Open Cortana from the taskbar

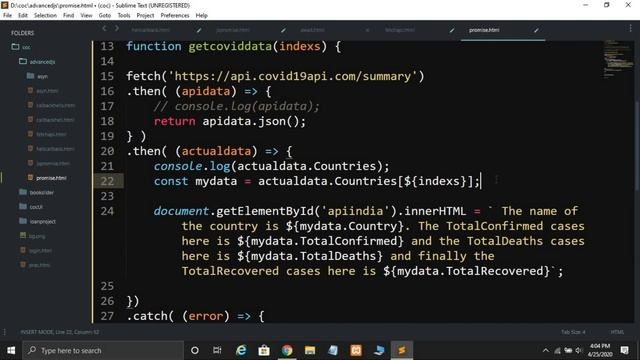point(195,351)
